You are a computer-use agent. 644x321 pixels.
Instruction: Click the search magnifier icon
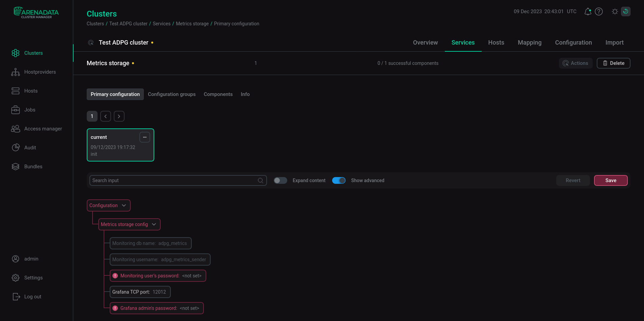coord(261,180)
